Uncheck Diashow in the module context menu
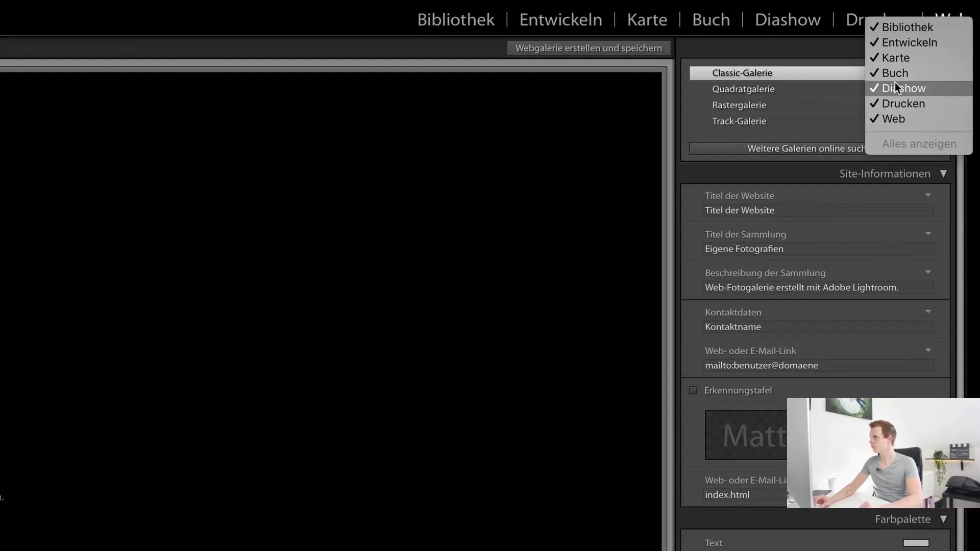The width and height of the screenshot is (980, 551). click(918, 88)
